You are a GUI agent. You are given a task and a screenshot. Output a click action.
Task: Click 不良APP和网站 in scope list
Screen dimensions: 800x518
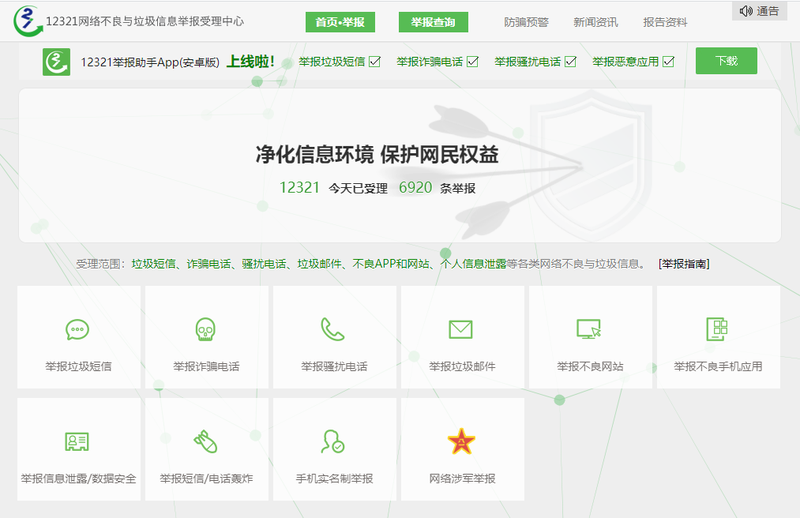coord(391,264)
